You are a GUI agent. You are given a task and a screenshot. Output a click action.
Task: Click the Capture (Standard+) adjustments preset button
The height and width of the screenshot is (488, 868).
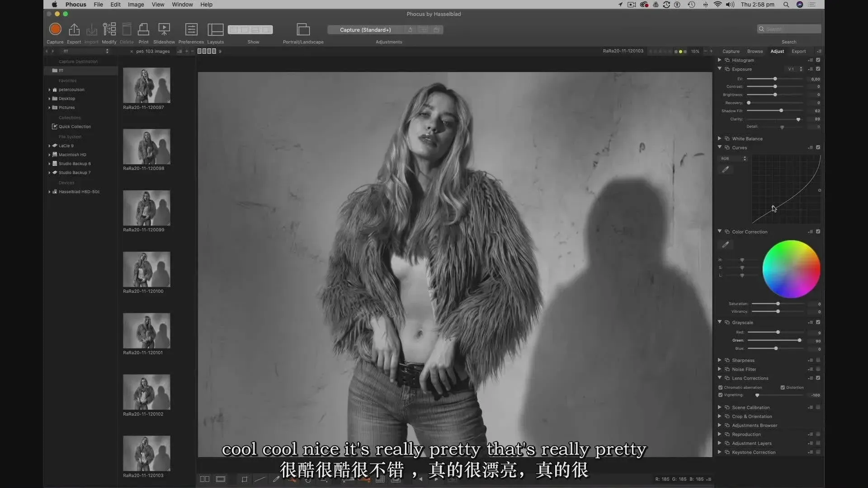365,30
